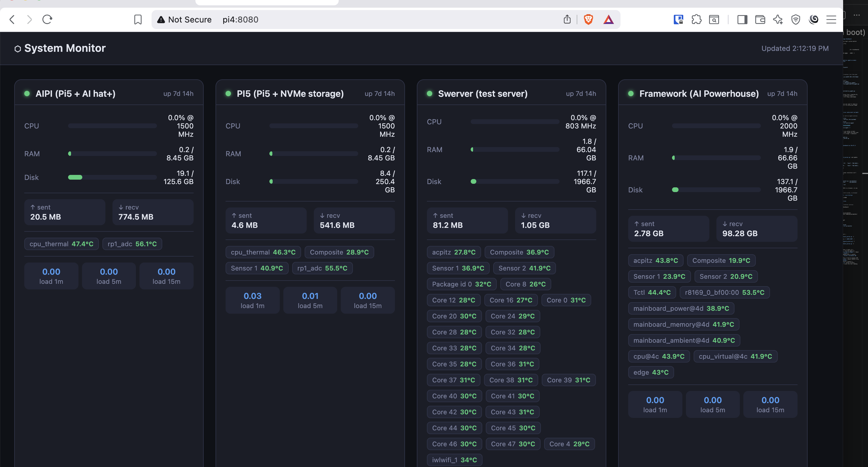Go back with the browser back arrow
Viewport: 868px width, 467px height.
(x=12, y=20)
